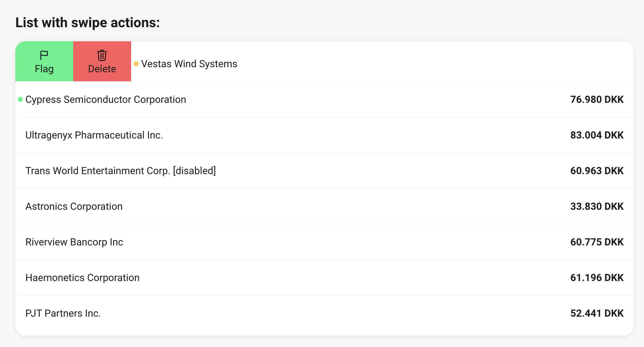
Task: Toggle swipe actions on Vestas Wind Systems row
Action: click(282, 63)
